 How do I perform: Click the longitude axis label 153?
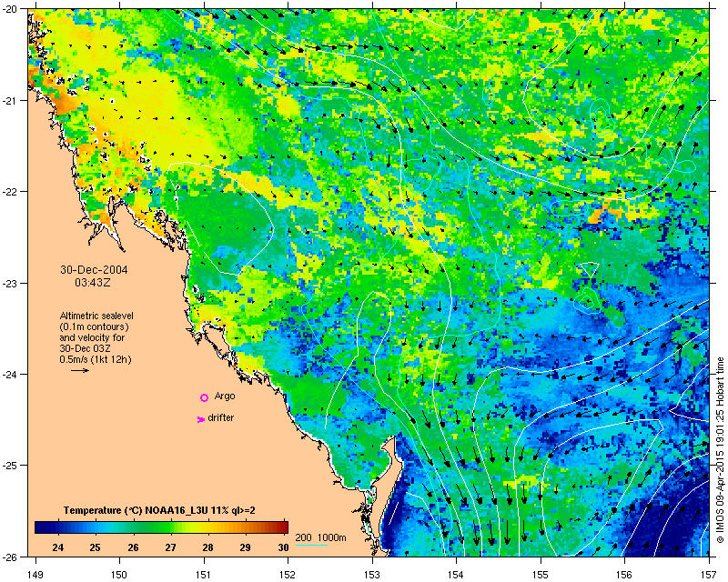tap(372, 574)
